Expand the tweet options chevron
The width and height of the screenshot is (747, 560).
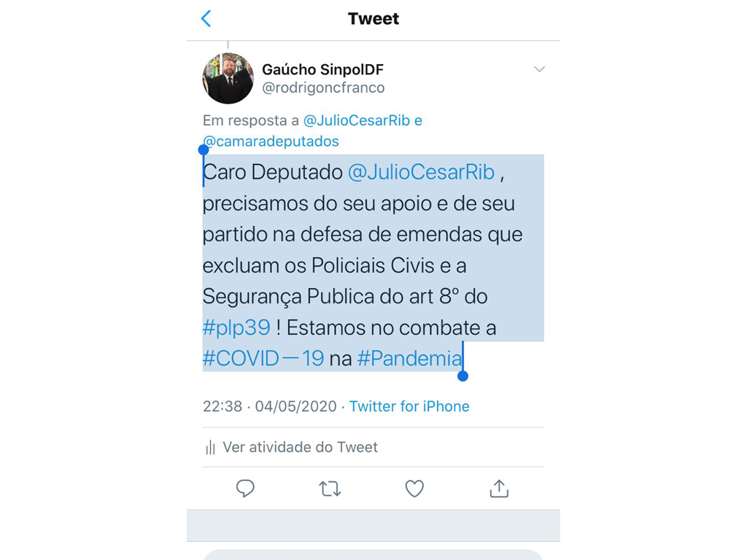[539, 69]
